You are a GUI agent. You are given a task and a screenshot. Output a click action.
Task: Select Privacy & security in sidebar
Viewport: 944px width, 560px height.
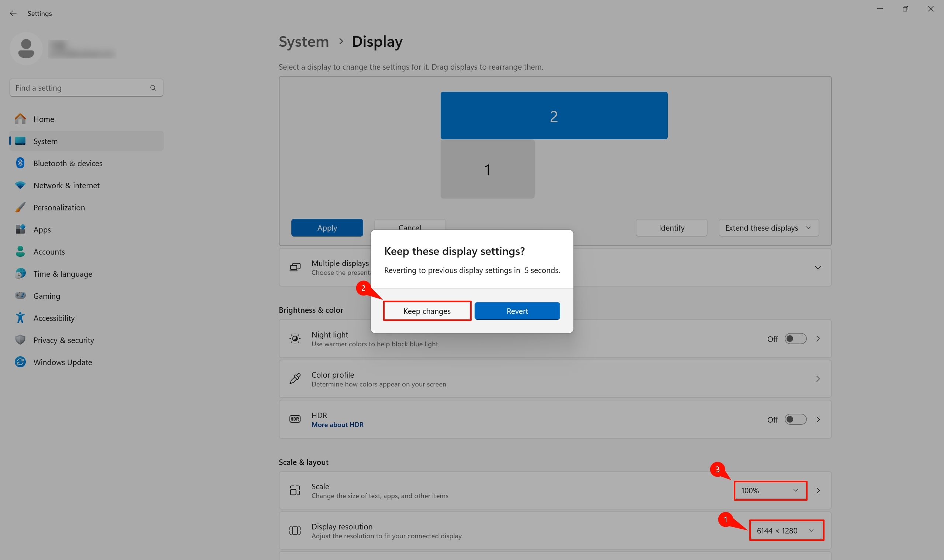coord(63,340)
